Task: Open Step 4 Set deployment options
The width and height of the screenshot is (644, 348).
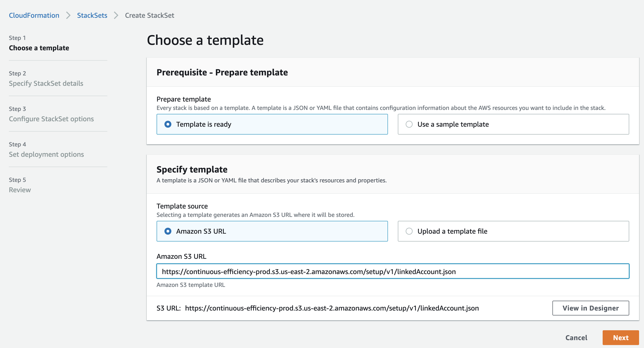Action: (x=46, y=155)
